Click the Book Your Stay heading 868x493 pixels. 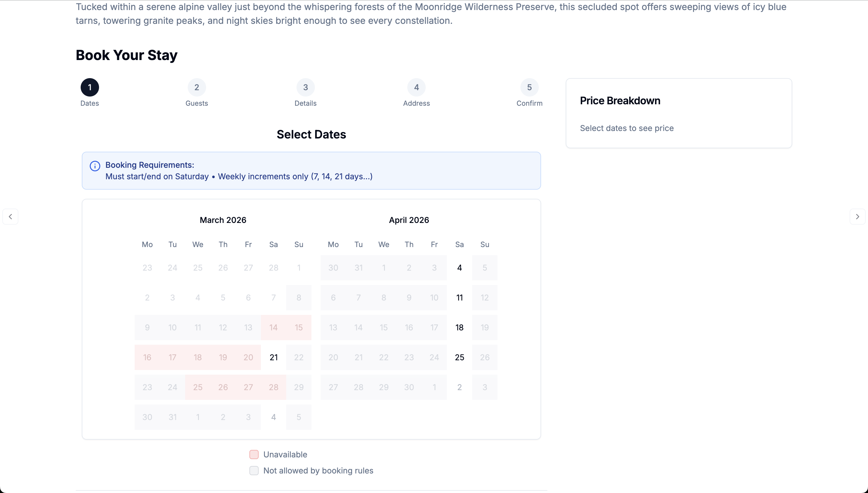pyautogui.click(x=127, y=55)
